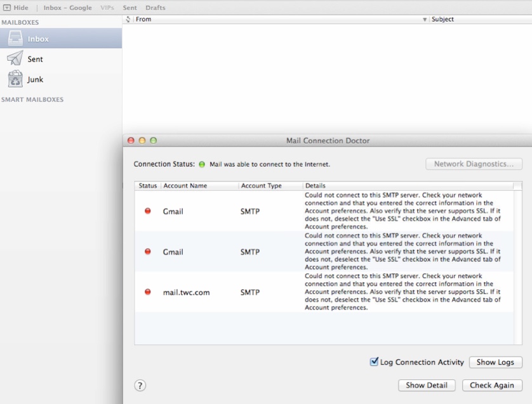Click the green Connection Status indicator
The image size is (532, 404).
(x=202, y=164)
